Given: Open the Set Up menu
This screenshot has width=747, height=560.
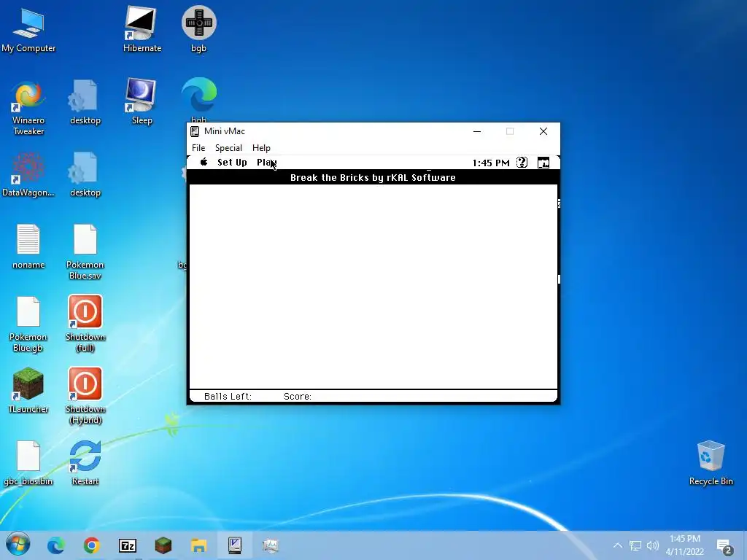Looking at the screenshot, I should tap(232, 163).
